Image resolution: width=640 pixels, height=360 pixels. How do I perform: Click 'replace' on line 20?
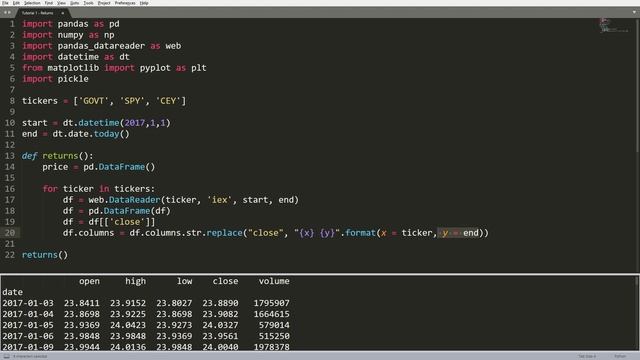(224, 233)
